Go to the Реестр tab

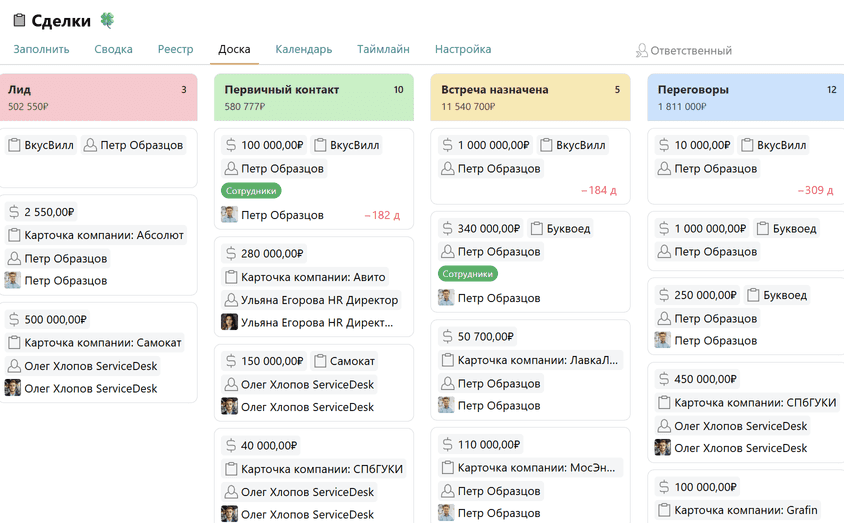(x=175, y=49)
